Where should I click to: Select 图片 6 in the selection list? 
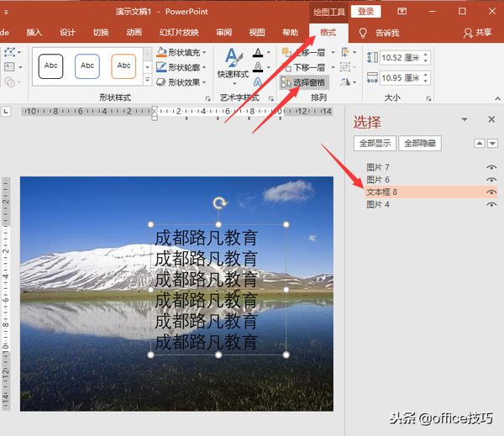tap(378, 180)
